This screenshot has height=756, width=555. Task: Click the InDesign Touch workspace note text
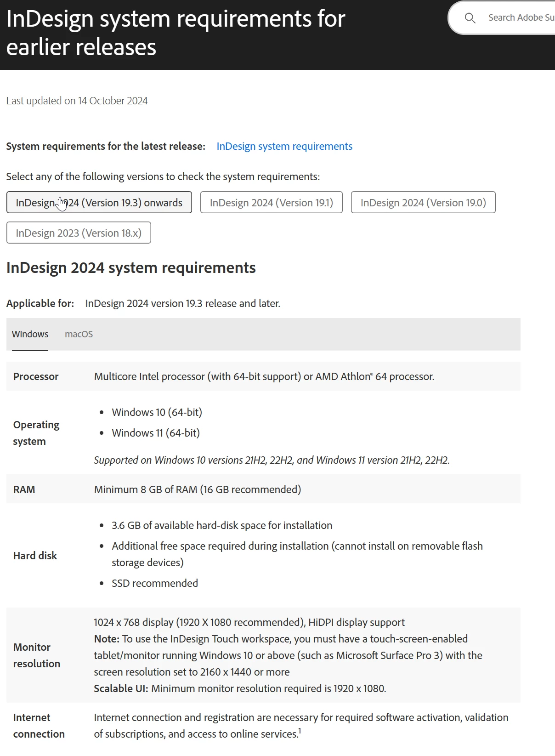pyautogui.click(x=288, y=655)
